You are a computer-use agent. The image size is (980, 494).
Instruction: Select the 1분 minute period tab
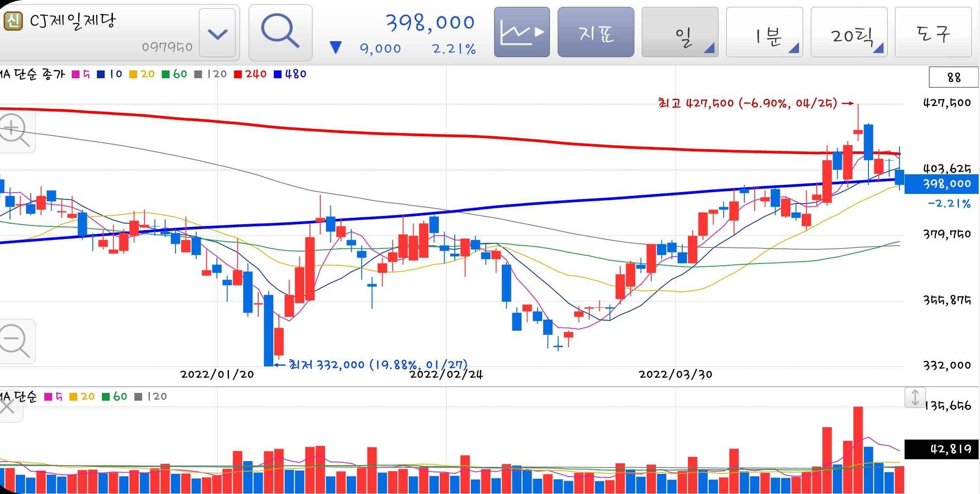[764, 32]
